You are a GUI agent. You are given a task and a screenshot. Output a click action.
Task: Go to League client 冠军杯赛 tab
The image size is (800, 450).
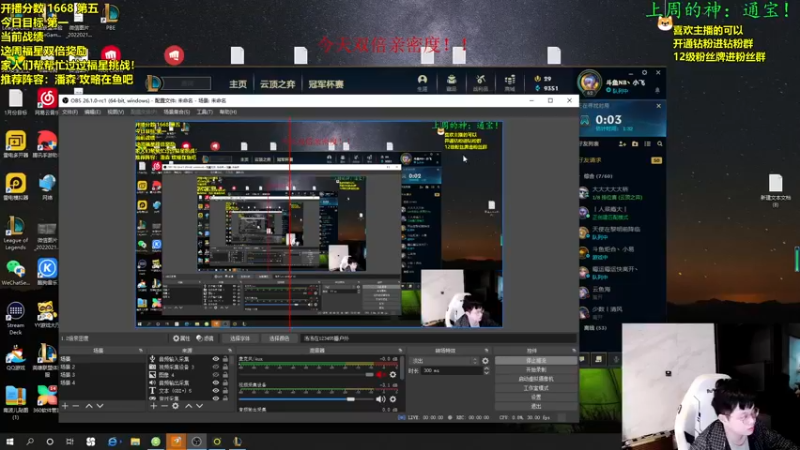[x=326, y=84]
